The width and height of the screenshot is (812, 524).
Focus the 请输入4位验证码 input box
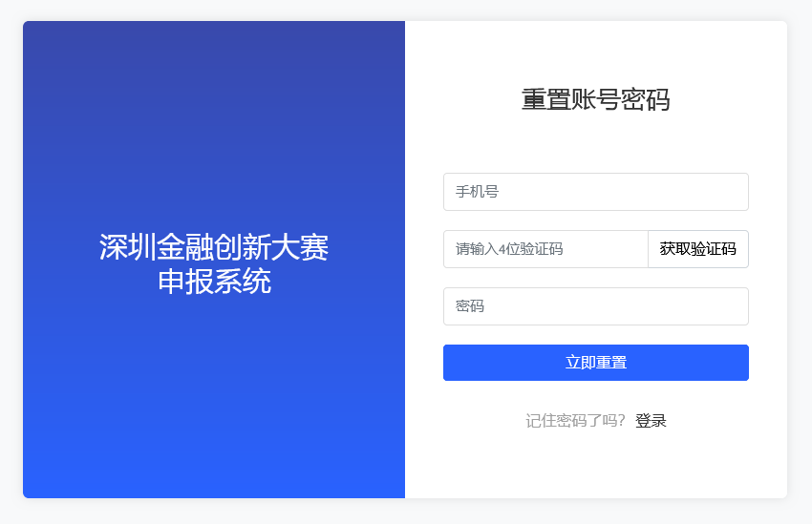(545, 249)
